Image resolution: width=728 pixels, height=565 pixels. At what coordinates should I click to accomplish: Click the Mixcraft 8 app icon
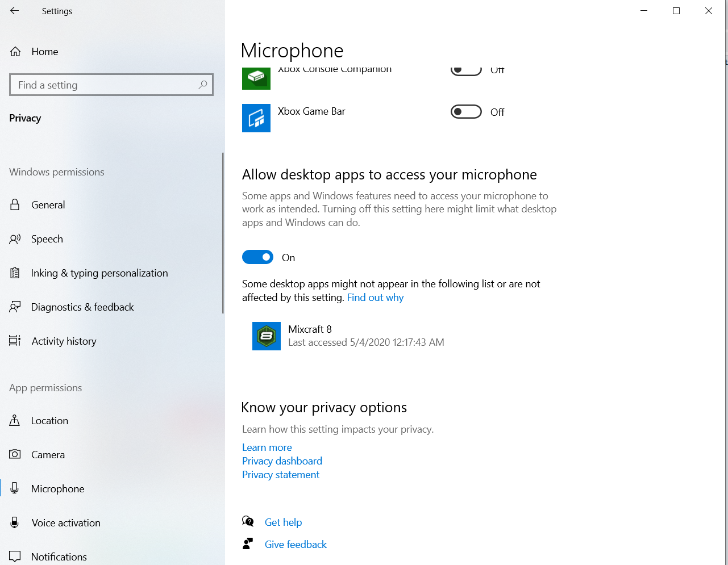pos(267,336)
